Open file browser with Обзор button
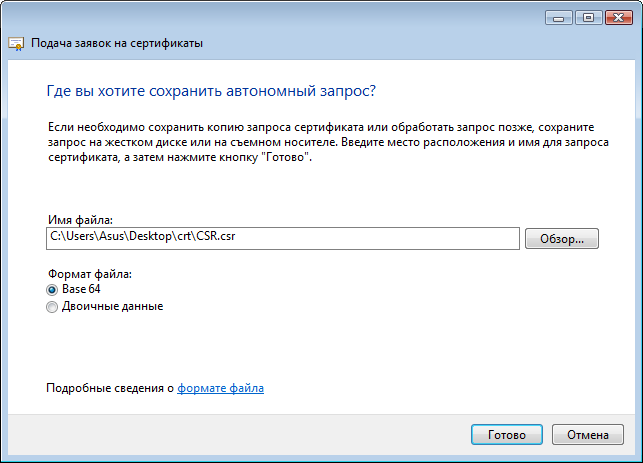The width and height of the screenshot is (643, 463). (x=562, y=239)
